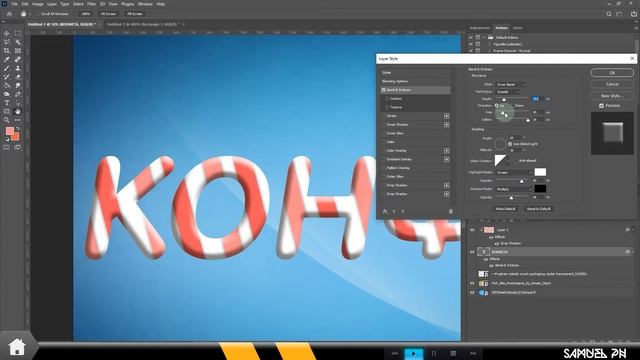Delete effect with Layer Style trash icon
The height and width of the screenshot is (360, 640).
(451, 211)
